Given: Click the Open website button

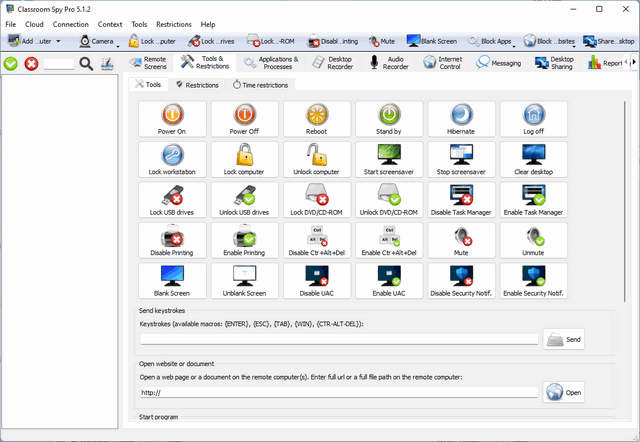Looking at the screenshot, I should (x=564, y=392).
